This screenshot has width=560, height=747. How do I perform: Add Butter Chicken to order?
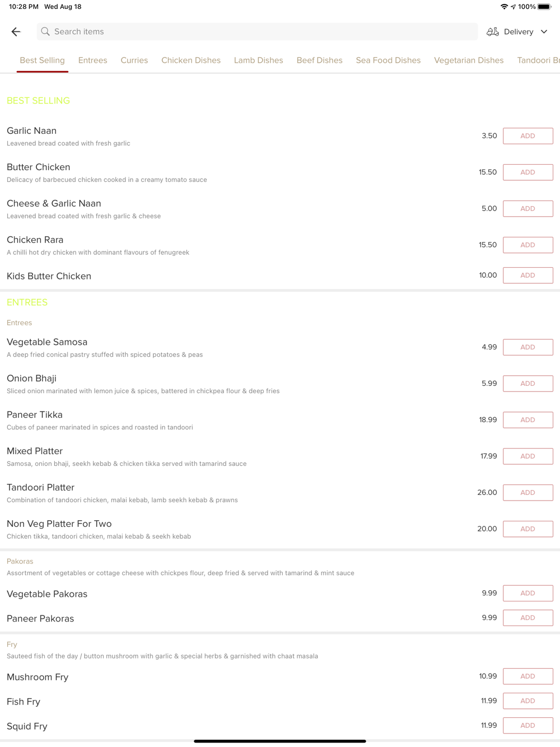click(x=528, y=172)
